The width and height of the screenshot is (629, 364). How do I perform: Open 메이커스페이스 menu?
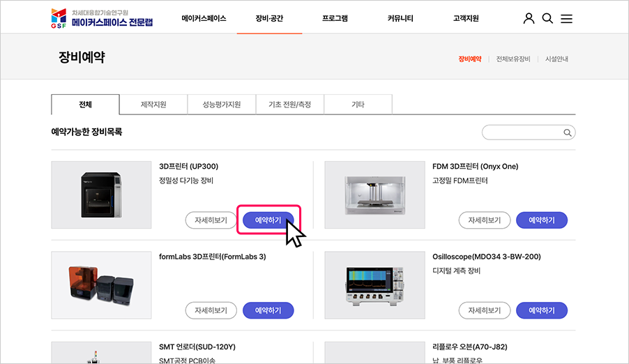point(204,18)
